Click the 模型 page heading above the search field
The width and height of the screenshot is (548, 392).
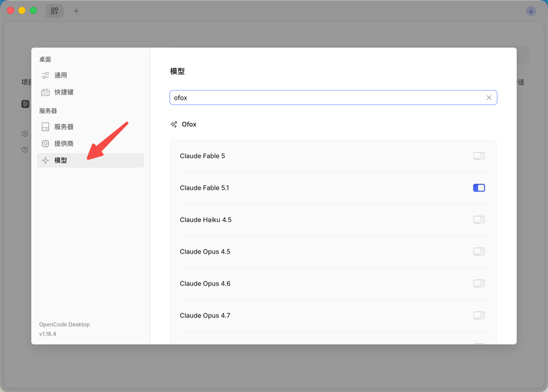point(177,71)
